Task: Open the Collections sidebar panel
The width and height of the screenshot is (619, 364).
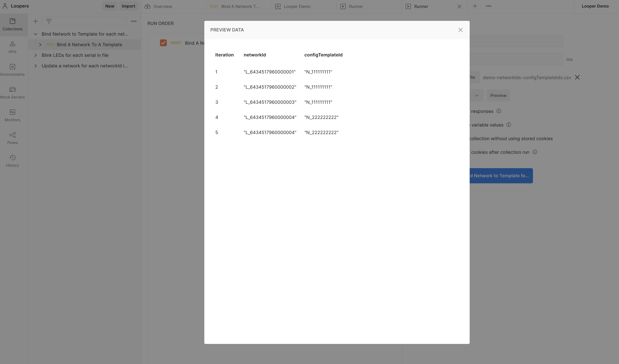Action: tap(13, 24)
